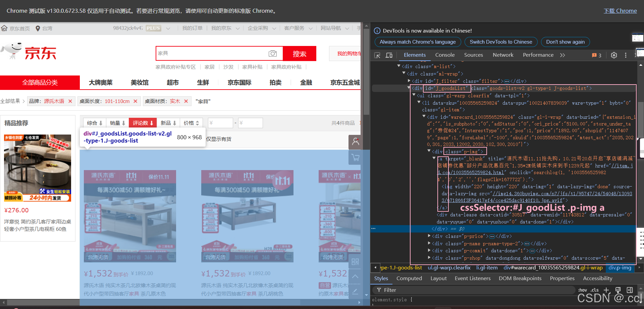Switch to the Console tab
644x309 pixels.
coord(445,55)
